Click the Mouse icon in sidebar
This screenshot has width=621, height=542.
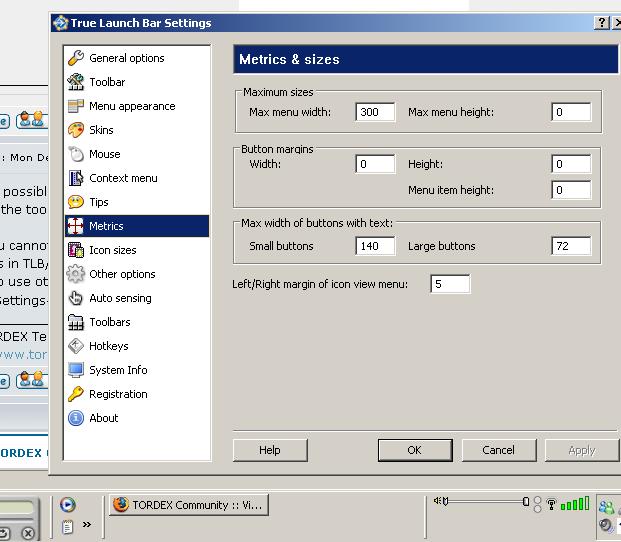[x=75, y=154]
